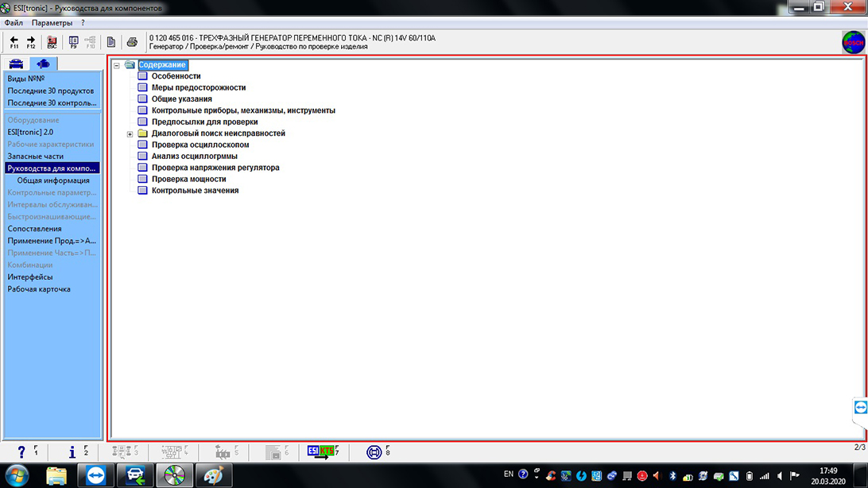Open the ? help menu

click(x=83, y=23)
